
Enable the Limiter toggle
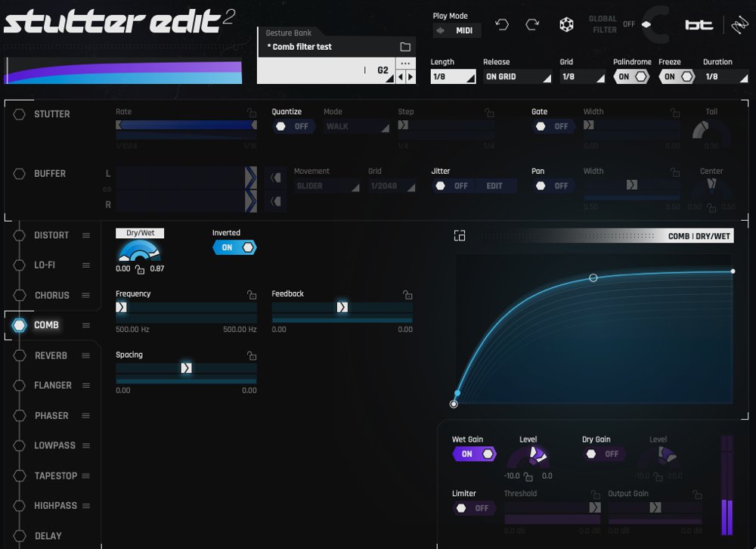click(x=474, y=508)
